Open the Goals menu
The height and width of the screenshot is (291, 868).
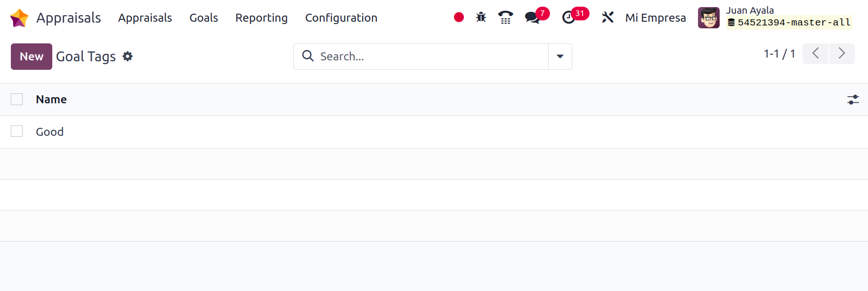203,18
